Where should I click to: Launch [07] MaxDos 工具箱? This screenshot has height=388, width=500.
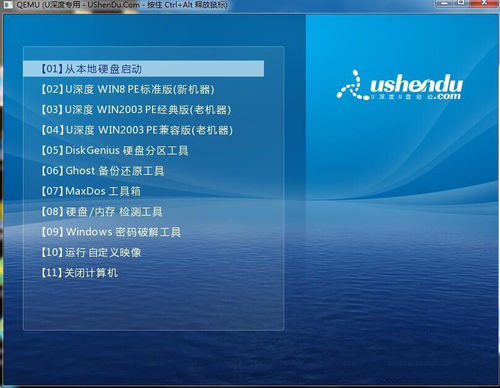pos(91,191)
